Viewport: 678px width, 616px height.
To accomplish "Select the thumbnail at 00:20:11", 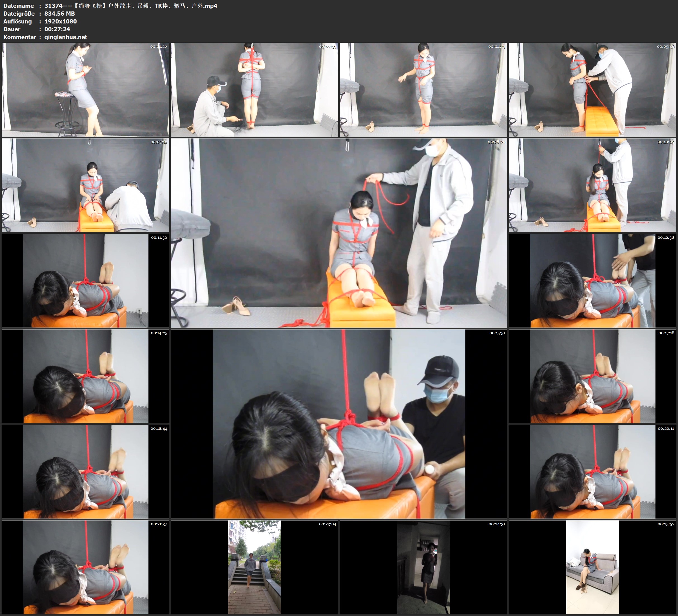I will 592,471.
